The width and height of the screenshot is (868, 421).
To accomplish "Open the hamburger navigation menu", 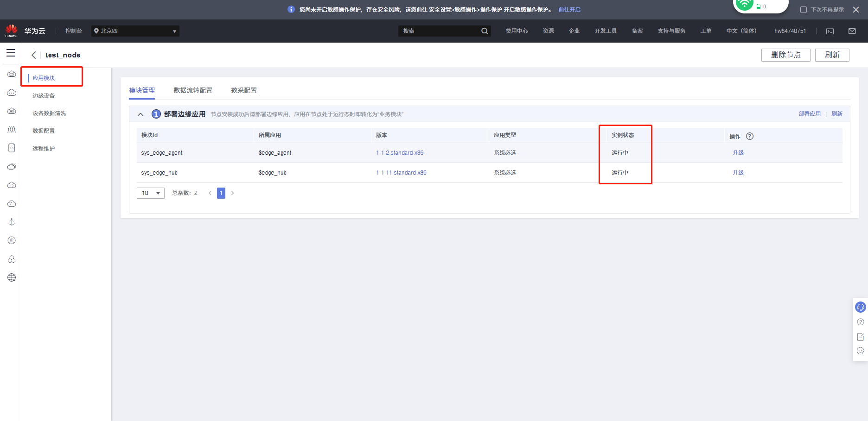I will click(x=11, y=53).
